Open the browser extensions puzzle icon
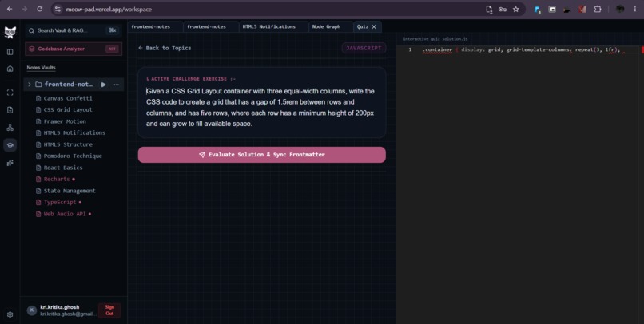Viewport: 644px width, 324px height. pos(598,9)
